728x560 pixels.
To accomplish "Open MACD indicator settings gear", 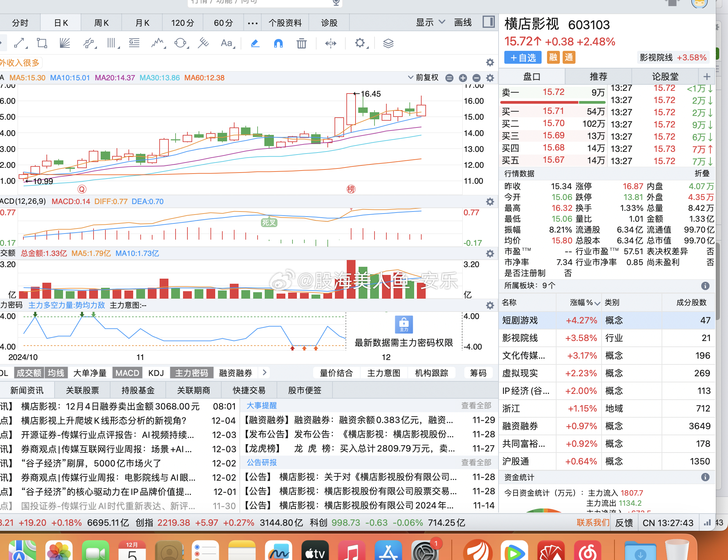I will coord(490,202).
